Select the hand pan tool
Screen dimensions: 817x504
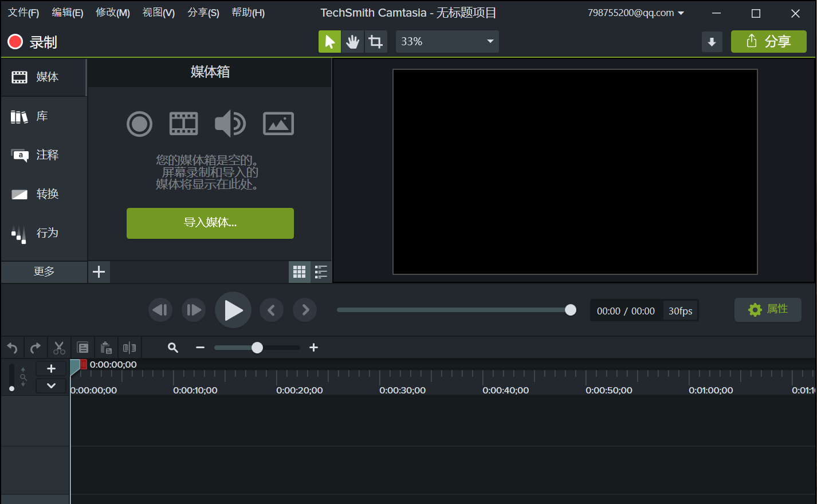pos(352,41)
